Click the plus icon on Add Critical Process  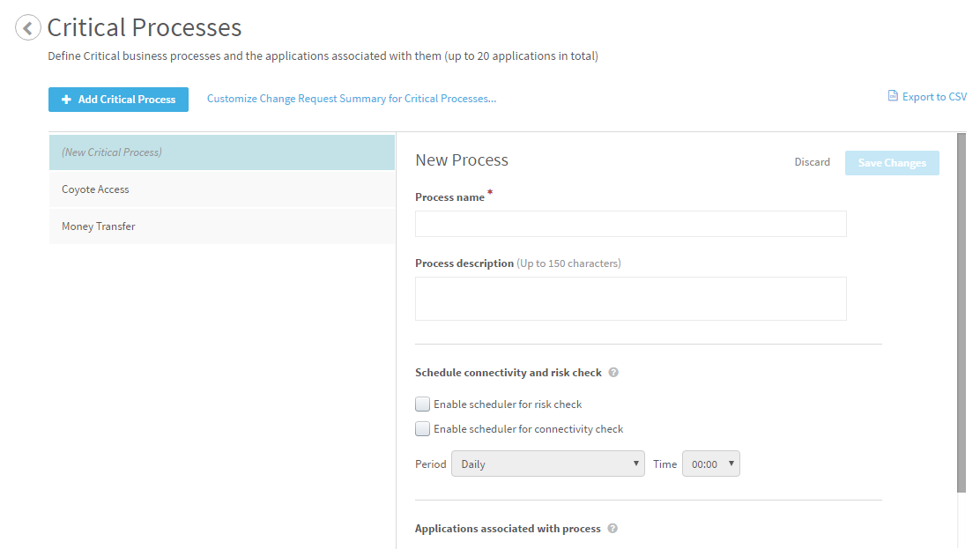(66, 100)
